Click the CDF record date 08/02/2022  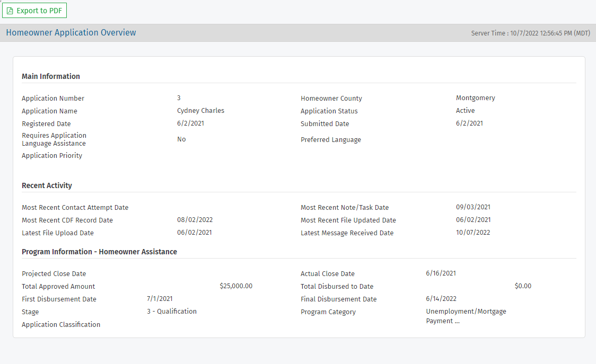point(195,220)
